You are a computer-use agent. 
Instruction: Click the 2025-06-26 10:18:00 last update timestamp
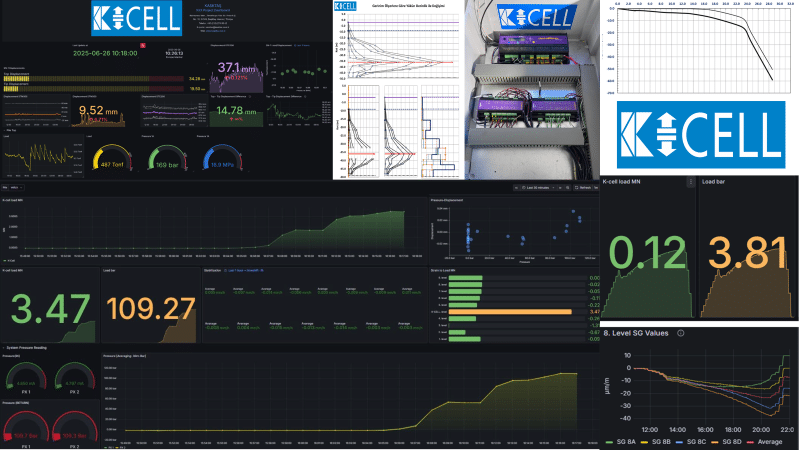(x=105, y=53)
